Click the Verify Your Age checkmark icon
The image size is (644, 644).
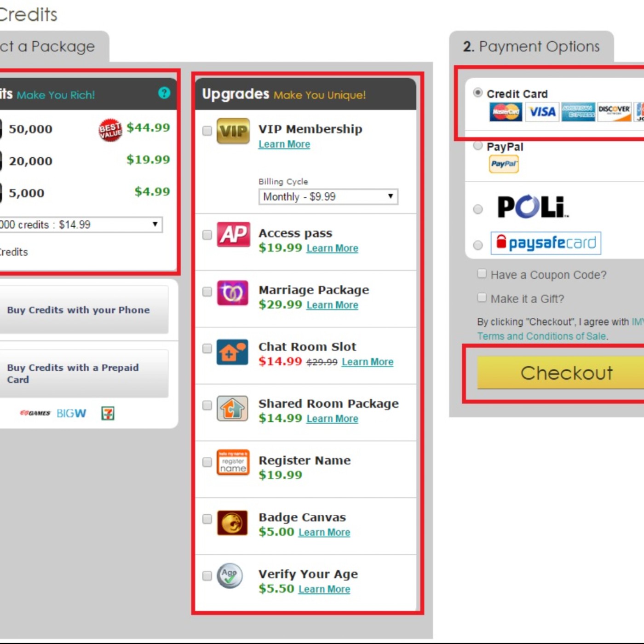click(x=230, y=575)
